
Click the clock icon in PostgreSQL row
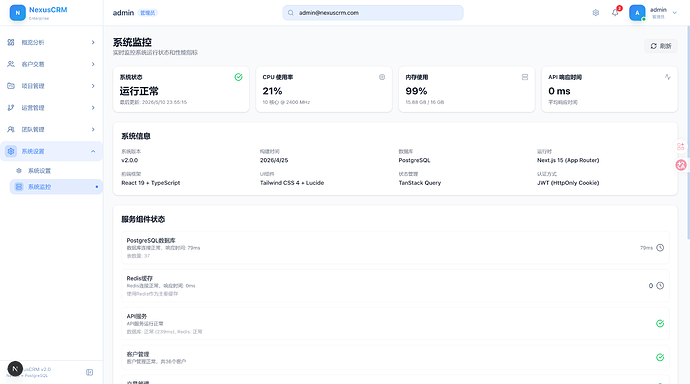[660, 248]
